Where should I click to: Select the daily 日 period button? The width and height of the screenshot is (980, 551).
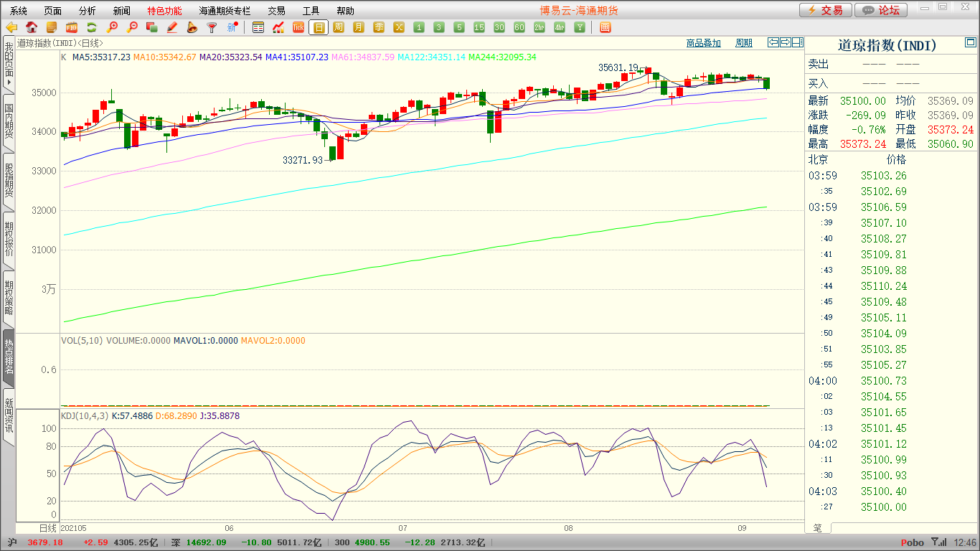click(319, 27)
